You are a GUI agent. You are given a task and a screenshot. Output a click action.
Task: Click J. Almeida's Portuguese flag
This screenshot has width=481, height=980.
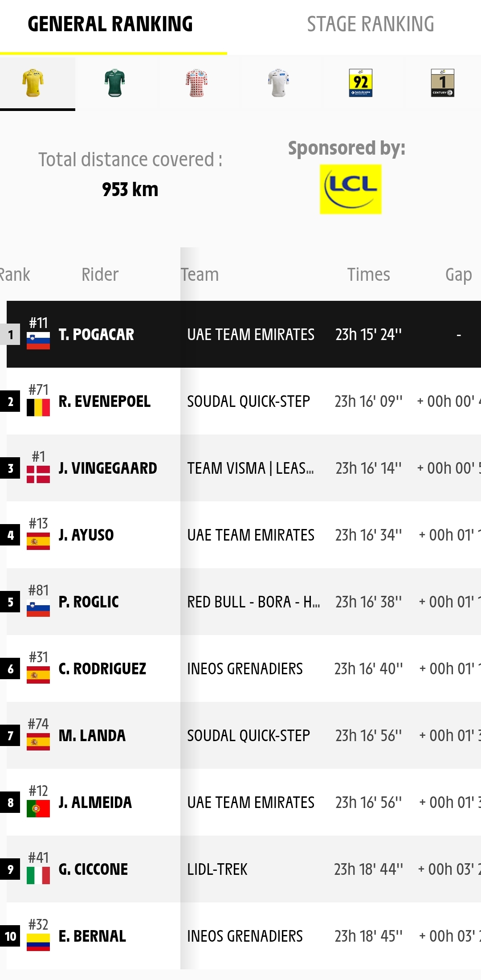point(38,808)
